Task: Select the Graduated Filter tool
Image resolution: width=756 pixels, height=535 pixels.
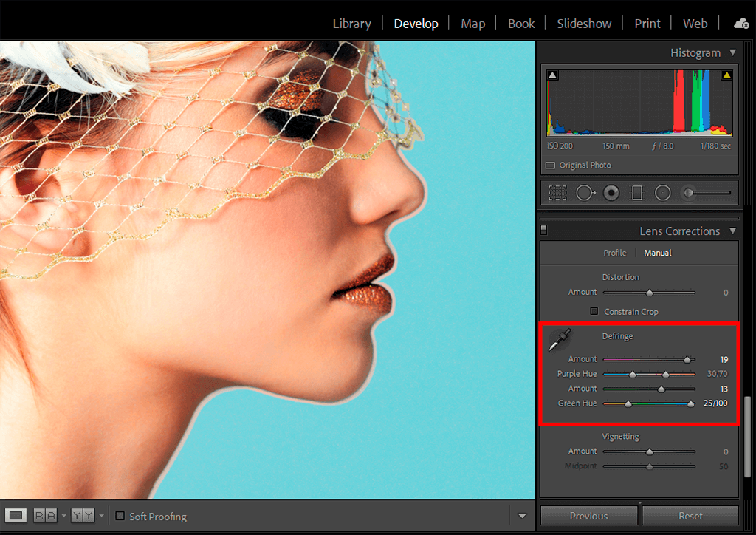Action: pos(637,193)
